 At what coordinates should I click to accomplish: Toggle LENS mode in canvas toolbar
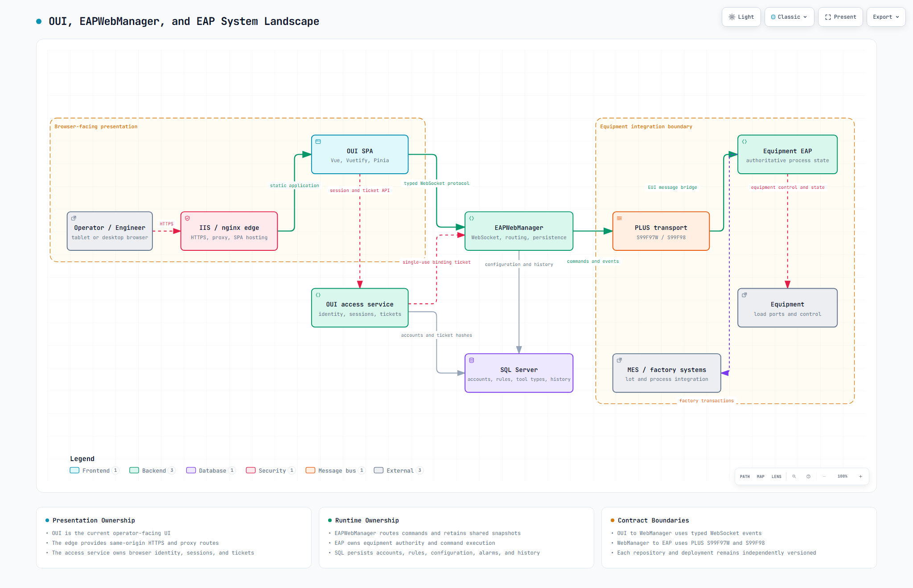(x=777, y=477)
